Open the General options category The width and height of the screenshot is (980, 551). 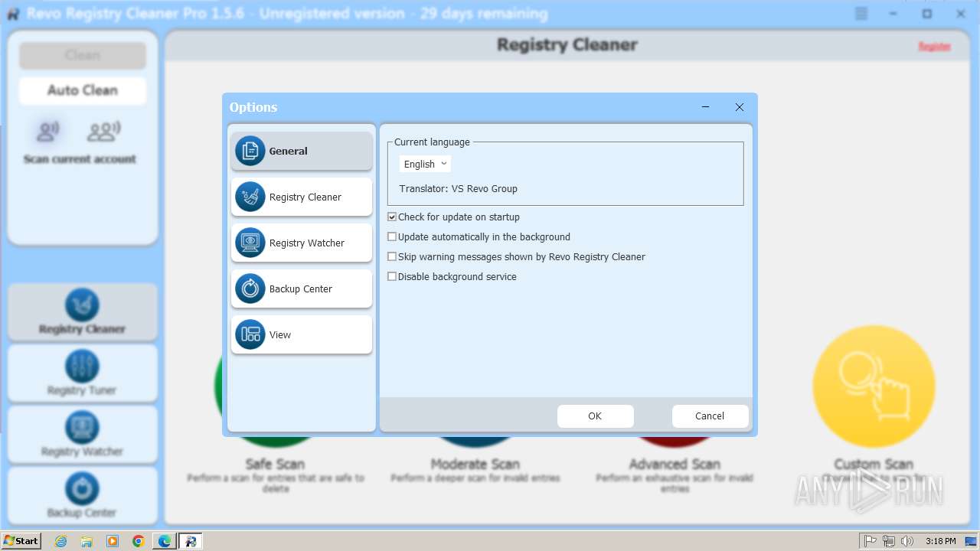click(x=302, y=151)
